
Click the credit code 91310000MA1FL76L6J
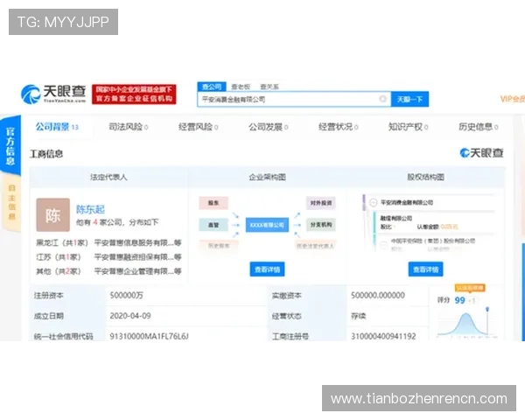150,336
